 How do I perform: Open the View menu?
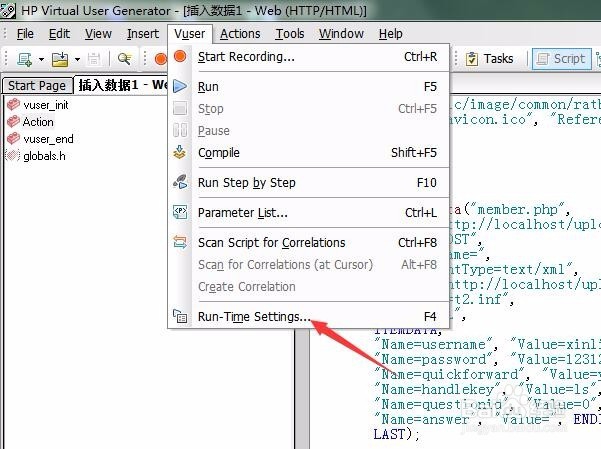click(x=98, y=34)
